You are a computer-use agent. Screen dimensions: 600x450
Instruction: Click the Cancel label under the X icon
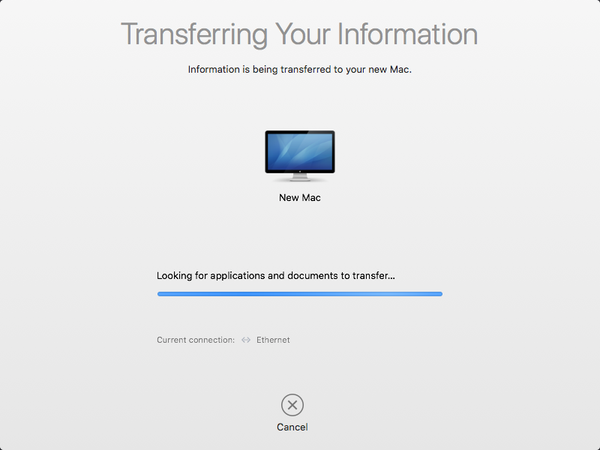coord(292,427)
